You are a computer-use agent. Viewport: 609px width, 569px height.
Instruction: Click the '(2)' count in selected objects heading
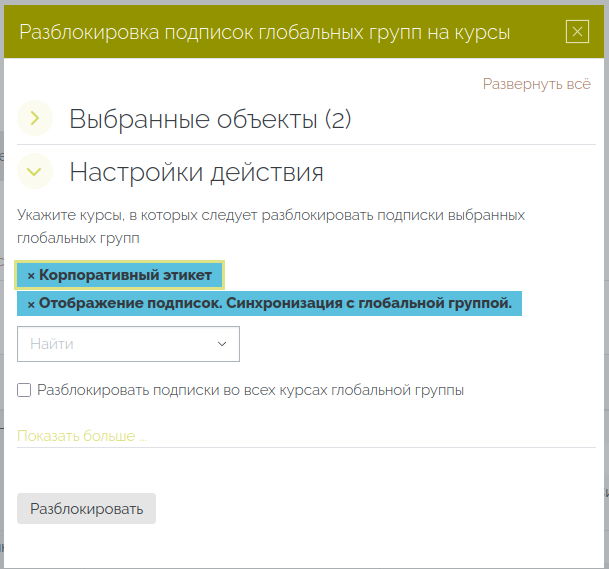(338, 120)
